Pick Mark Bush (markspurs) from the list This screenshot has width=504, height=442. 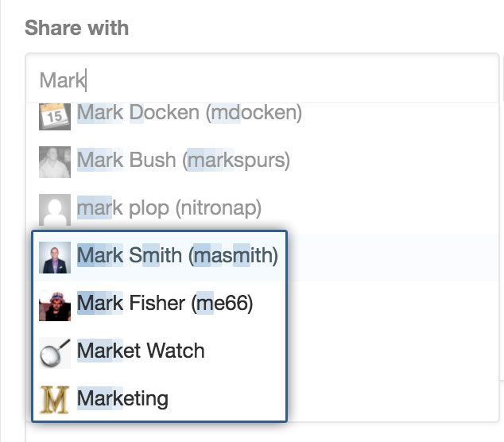[184, 160]
